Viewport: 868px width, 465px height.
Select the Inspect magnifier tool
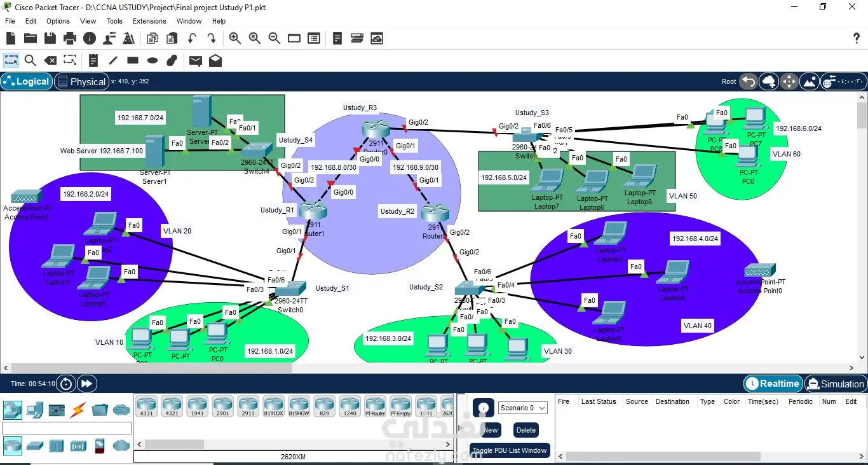pyautogui.click(x=30, y=60)
